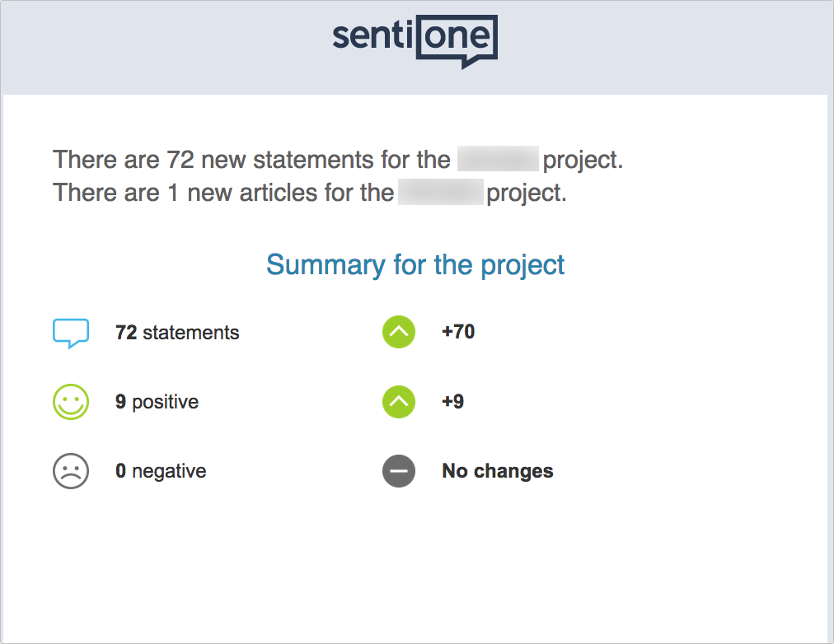Select the 0 negative label
The height and width of the screenshot is (644, 834).
click(161, 471)
